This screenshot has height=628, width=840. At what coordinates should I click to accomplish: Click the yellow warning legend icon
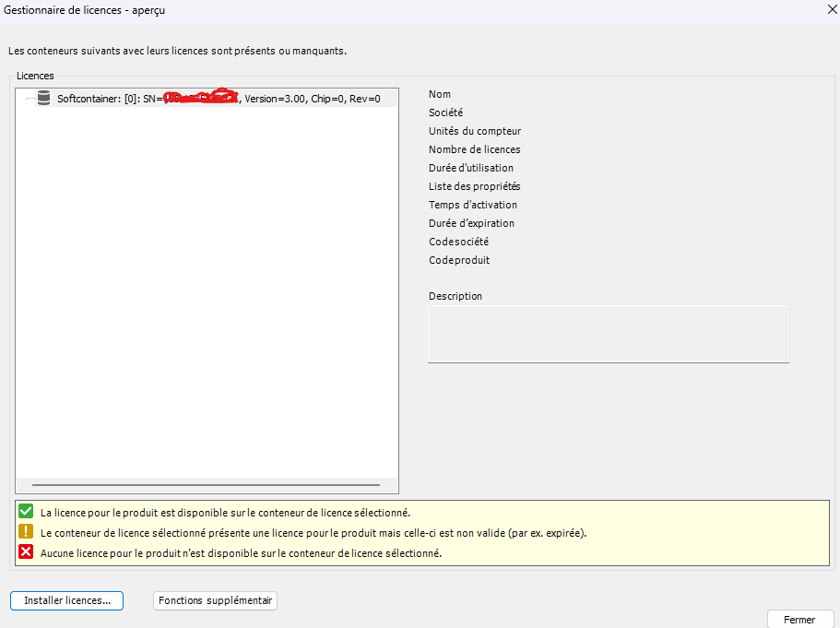[x=26, y=532]
